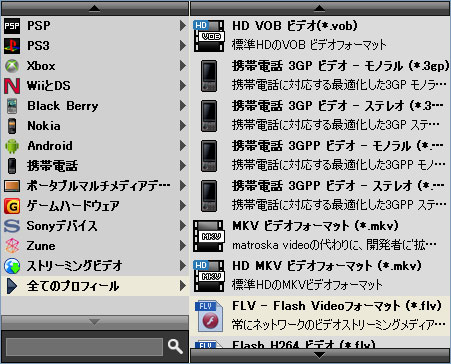Click the PSP device icon
The width and height of the screenshot is (451, 364).
(x=12, y=26)
